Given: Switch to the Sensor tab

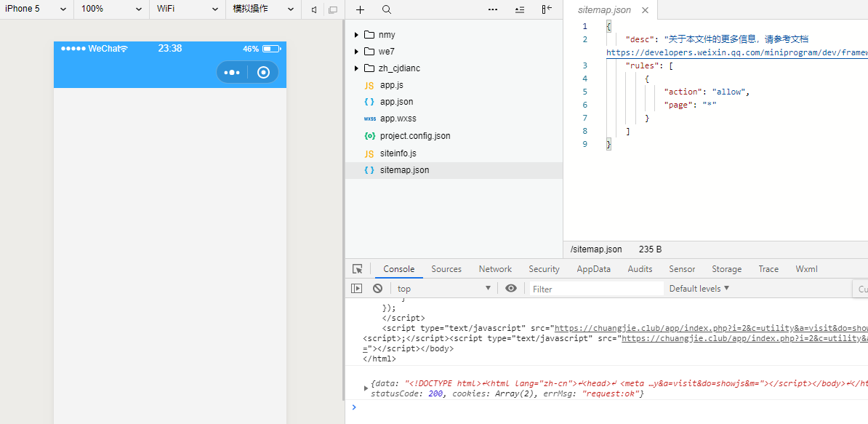Looking at the screenshot, I should coord(682,269).
